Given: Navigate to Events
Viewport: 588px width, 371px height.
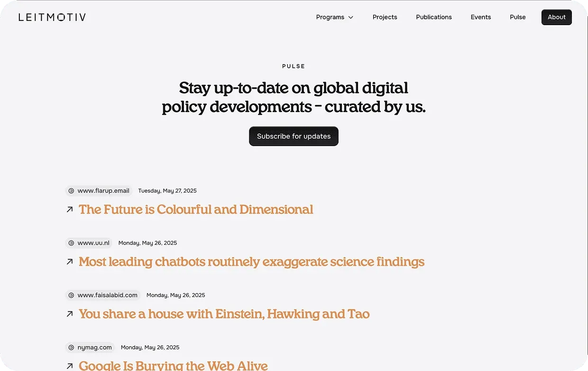Looking at the screenshot, I should click(480, 17).
